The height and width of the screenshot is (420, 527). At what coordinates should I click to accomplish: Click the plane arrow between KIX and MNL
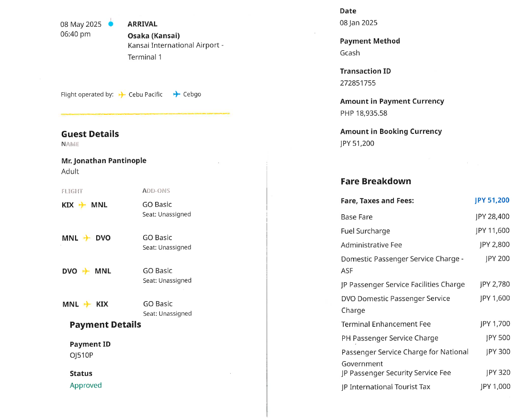pos(82,205)
